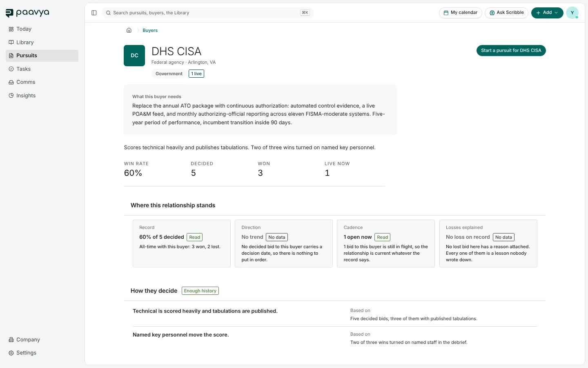Click the Paavya logo
This screenshot has height=368, width=588.
[27, 13]
